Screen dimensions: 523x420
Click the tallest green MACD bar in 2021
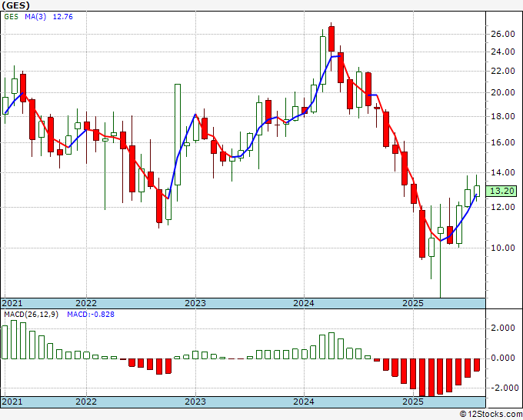point(14,339)
